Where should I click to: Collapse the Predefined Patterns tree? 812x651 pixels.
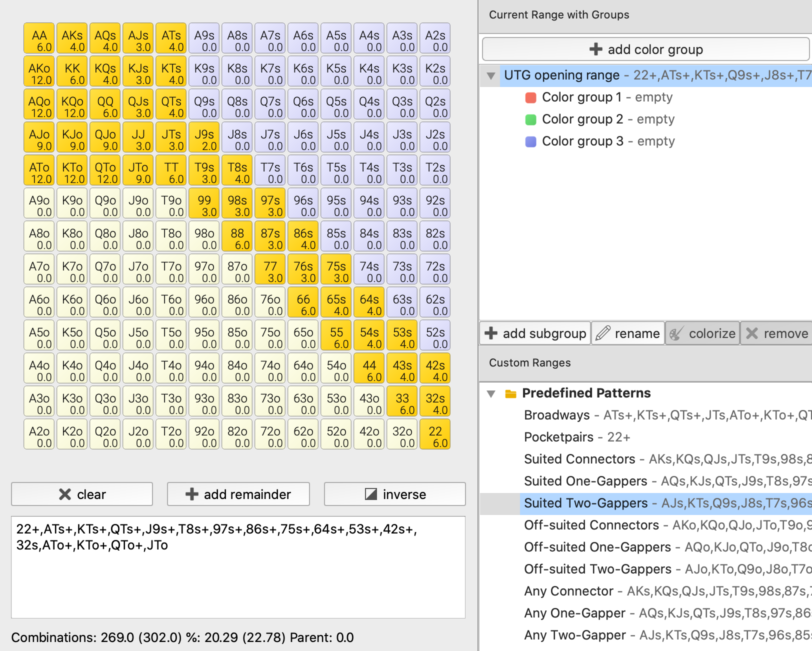click(491, 393)
